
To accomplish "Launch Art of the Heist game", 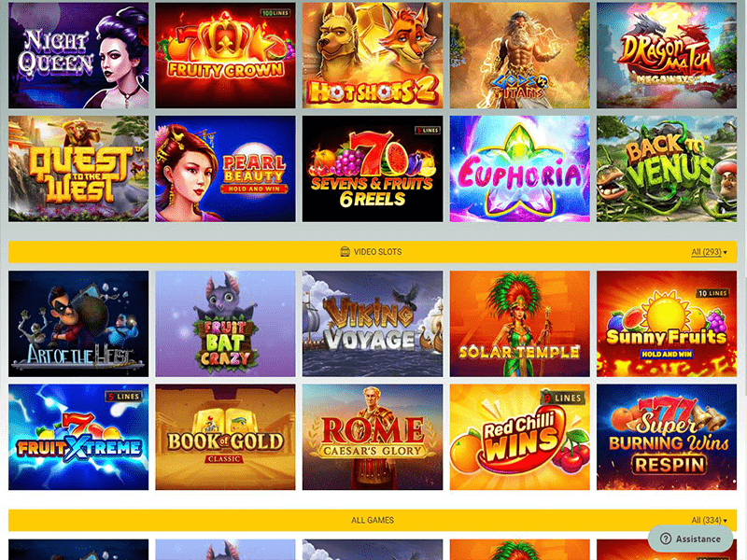I will click(78, 324).
